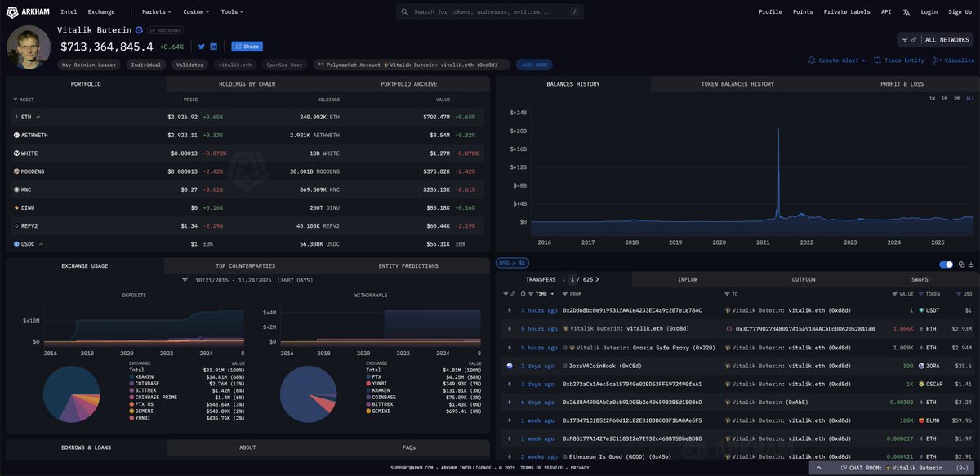Click Vitalik Buterin profile photo
The height and width of the screenshot is (476, 980).
tap(29, 47)
